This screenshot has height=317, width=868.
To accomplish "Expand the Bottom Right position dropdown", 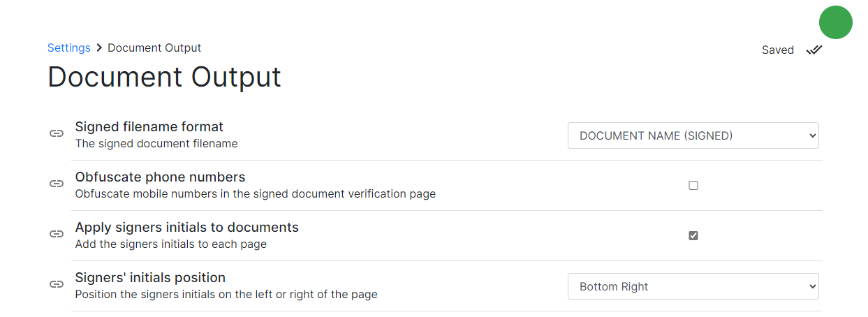I will [x=693, y=286].
